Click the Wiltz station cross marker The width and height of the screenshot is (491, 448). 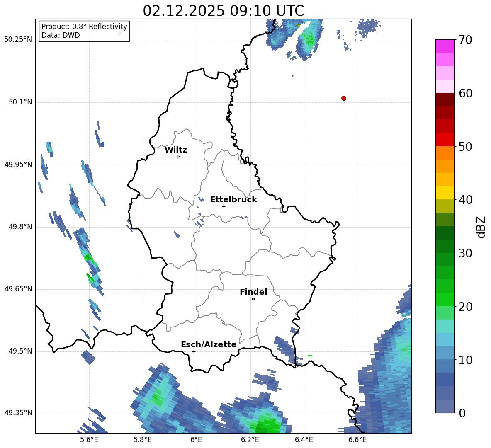[178, 157]
